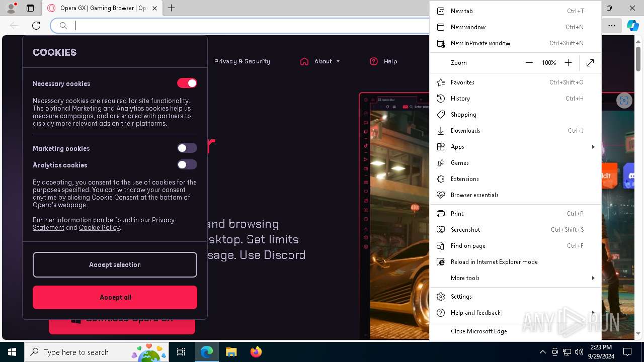Close the Opera GX tab

click(155, 8)
